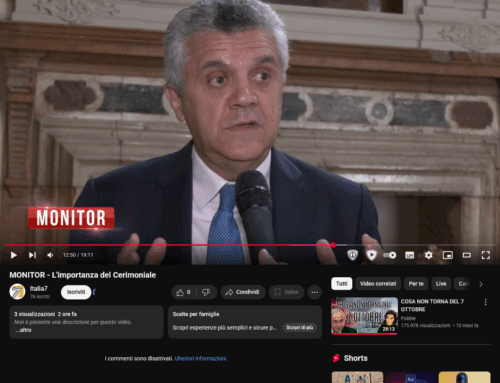Click the Pubble channel name

[x=408, y=318]
